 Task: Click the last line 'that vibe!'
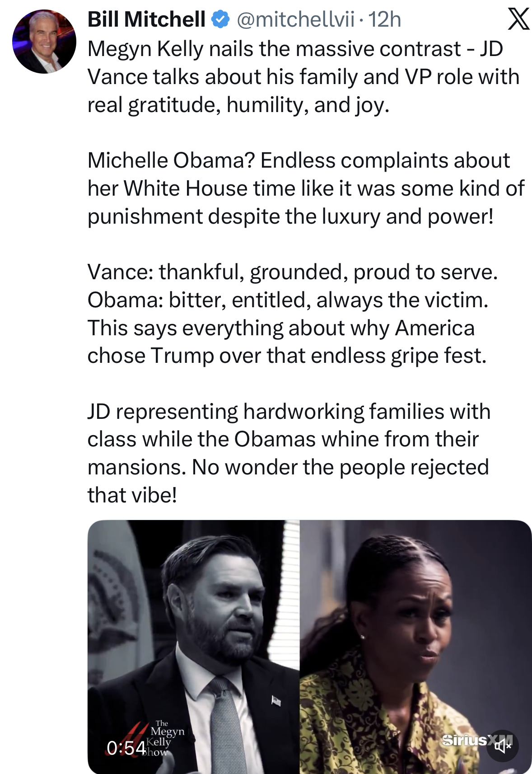[132, 495]
